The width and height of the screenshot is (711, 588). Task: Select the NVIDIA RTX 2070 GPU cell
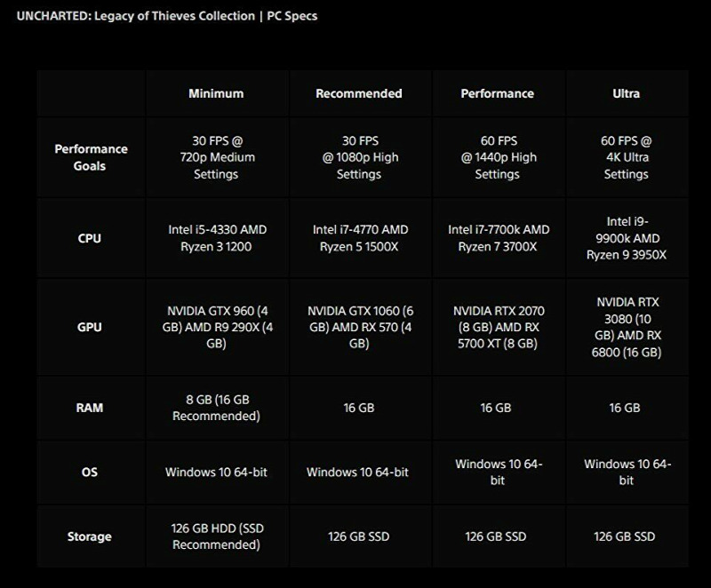498,327
